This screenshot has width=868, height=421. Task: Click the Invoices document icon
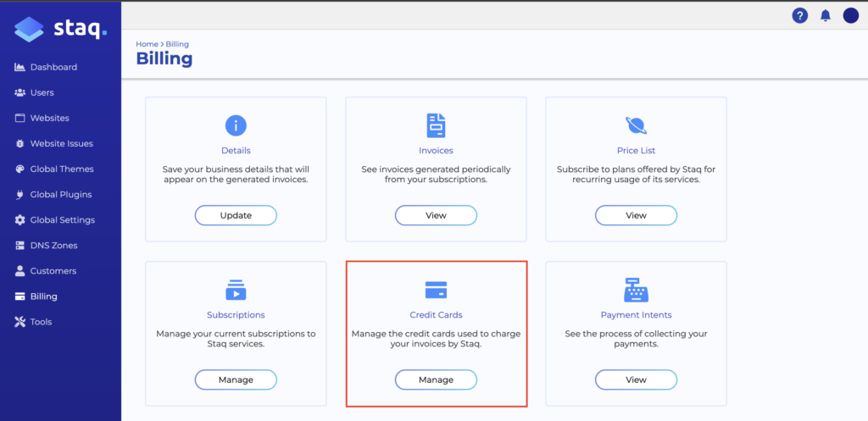coord(436,125)
